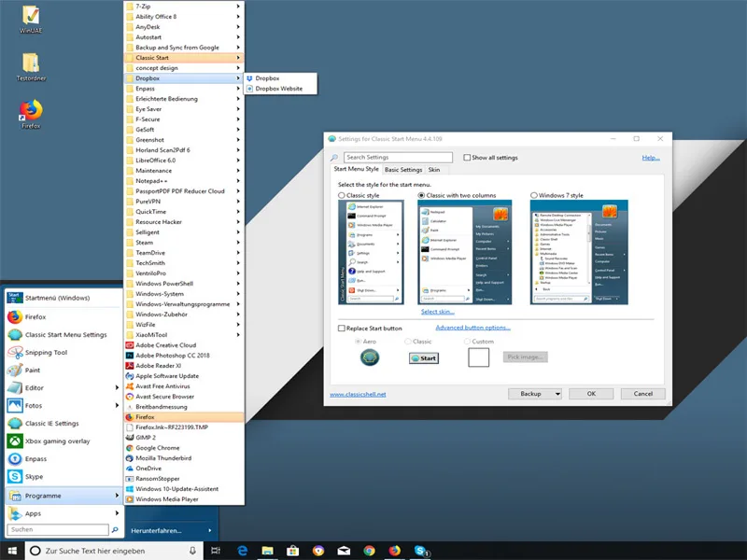
Task: Select Startmenü (Windows) entry
Action: [x=63, y=298]
